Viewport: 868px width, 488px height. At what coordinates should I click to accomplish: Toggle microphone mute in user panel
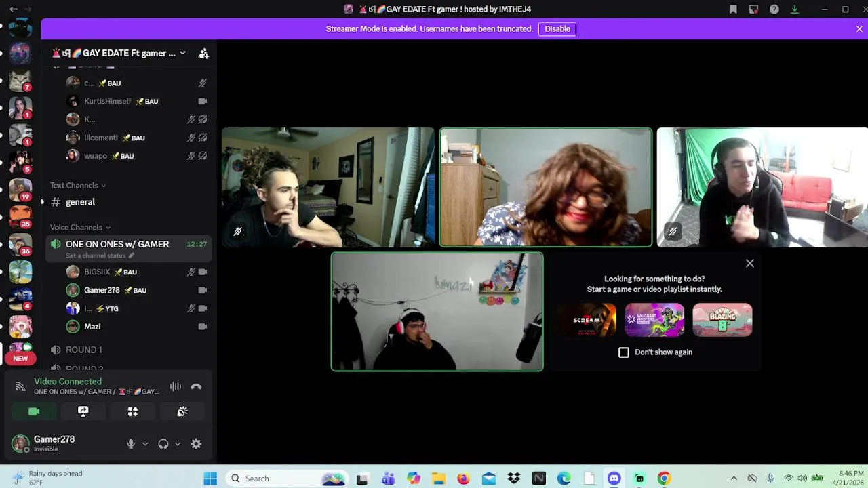point(131,444)
